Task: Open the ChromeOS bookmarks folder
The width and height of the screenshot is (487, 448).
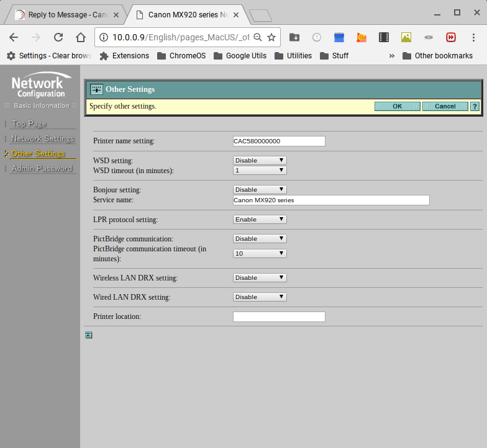Action: [x=181, y=56]
